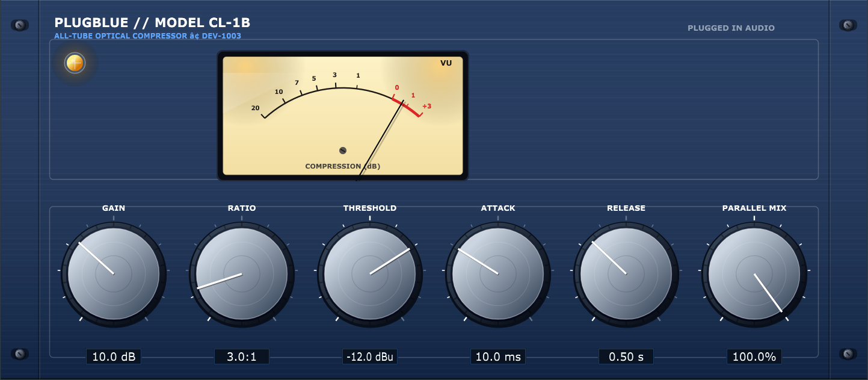Select the 10.0 ms attack value field
The width and height of the screenshot is (868, 380).
[x=498, y=357]
